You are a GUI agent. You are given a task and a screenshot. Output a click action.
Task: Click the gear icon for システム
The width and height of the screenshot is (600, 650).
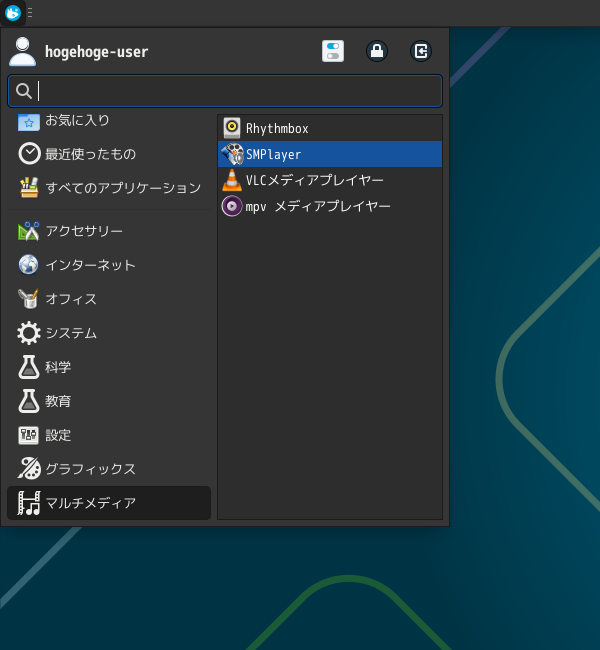(x=29, y=333)
